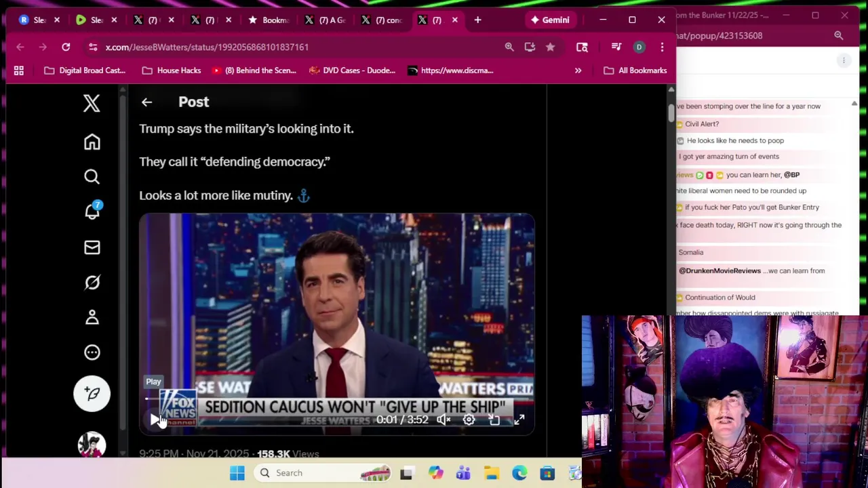Open Grok icon in X sidebar
The image size is (868, 488).
click(x=92, y=283)
